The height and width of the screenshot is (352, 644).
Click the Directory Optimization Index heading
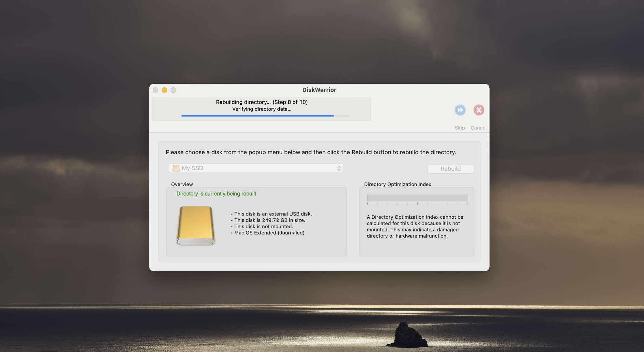point(398,184)
